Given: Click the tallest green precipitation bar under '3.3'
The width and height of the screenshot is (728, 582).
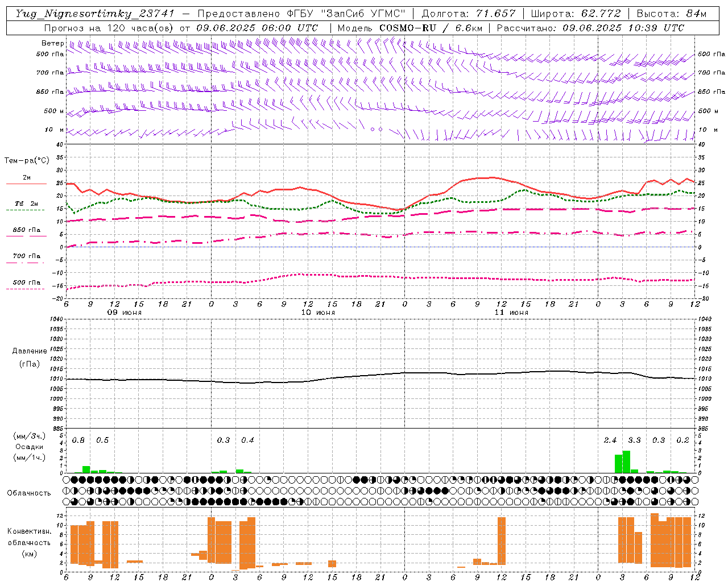Looking at the screenshot, I should point(626,462).
